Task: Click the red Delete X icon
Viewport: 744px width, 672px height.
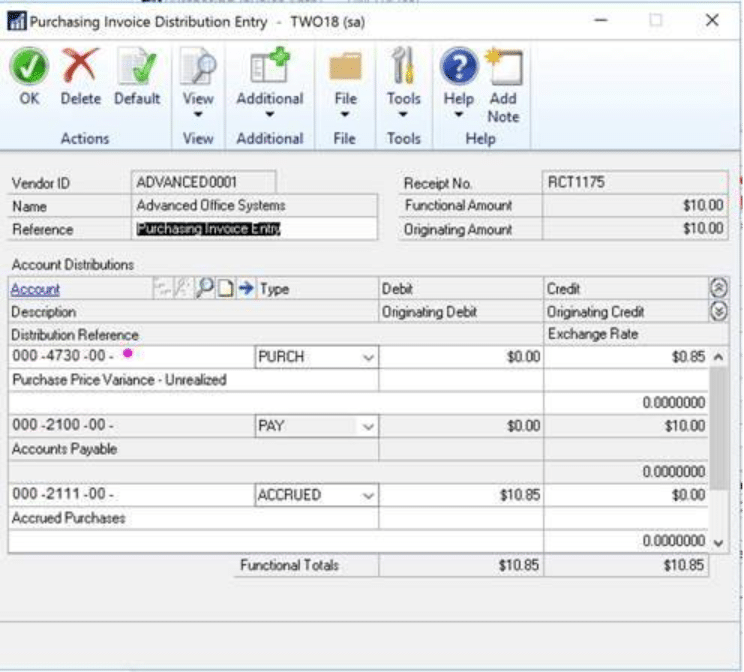Action: coord(81,68)
